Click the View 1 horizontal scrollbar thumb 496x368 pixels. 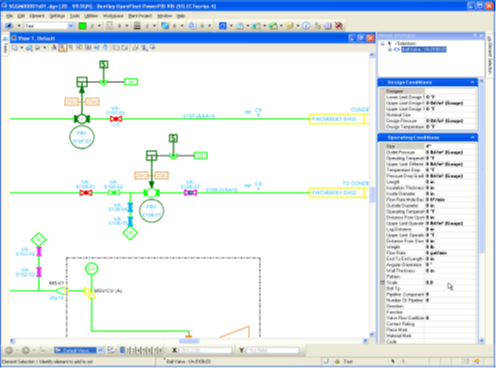pos(189,341)
